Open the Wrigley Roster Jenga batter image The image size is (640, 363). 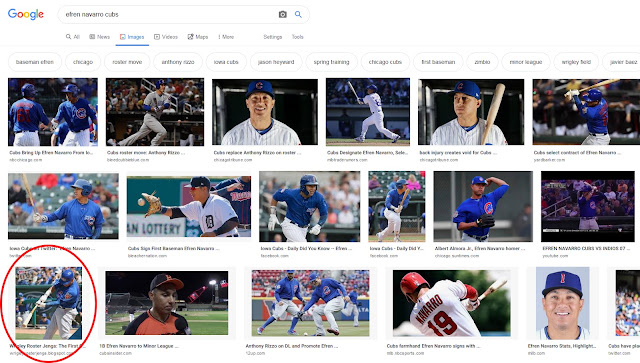pos(49,303)
